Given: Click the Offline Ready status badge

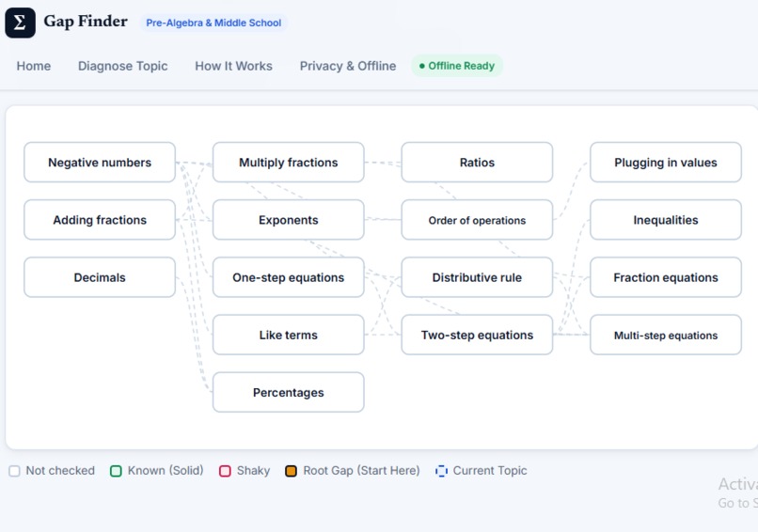Looking at the screenshot, I should (457, 66).
